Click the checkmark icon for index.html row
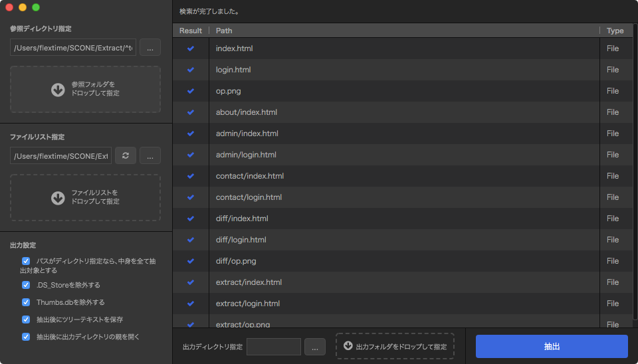 pos(191,48)
